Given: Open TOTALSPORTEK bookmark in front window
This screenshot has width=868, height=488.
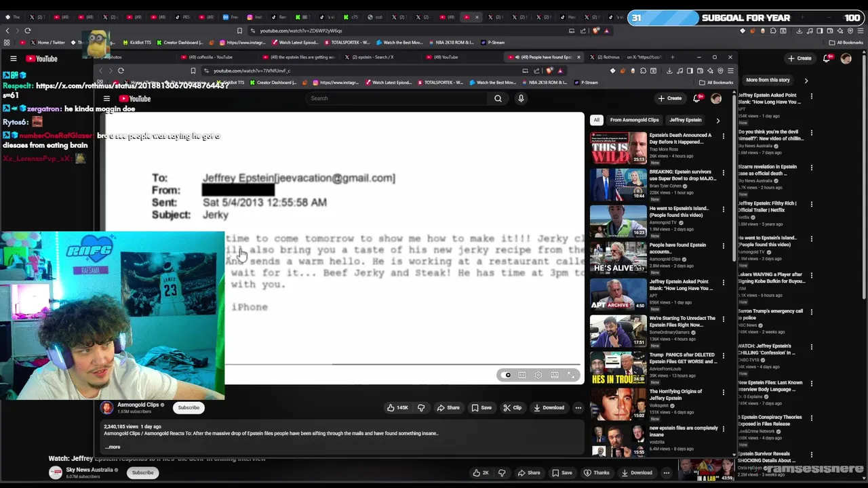Looking at the screenshot, I should 441,83.
